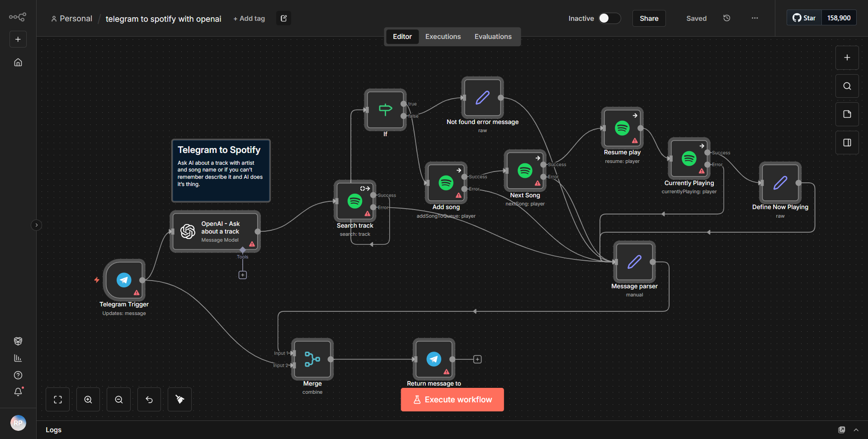Open the workflow options ellipsis menu
This screenshot has width=868, height=439.
tap(754, 18)
